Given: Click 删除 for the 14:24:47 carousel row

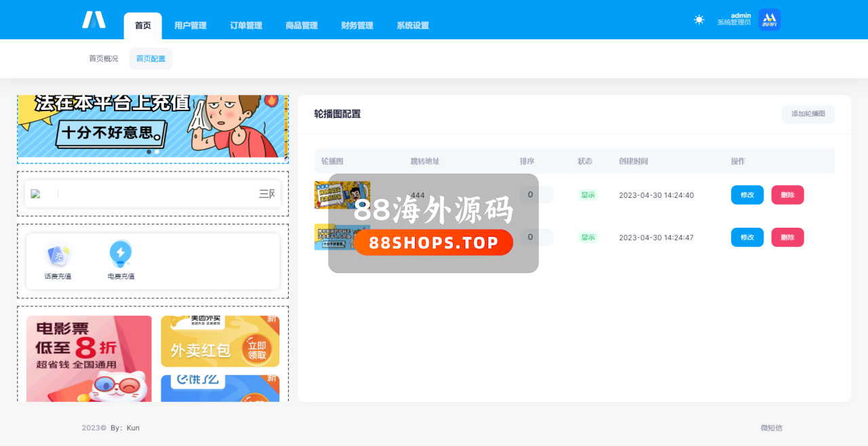Looking at the screenshot, I should (787, 237).
